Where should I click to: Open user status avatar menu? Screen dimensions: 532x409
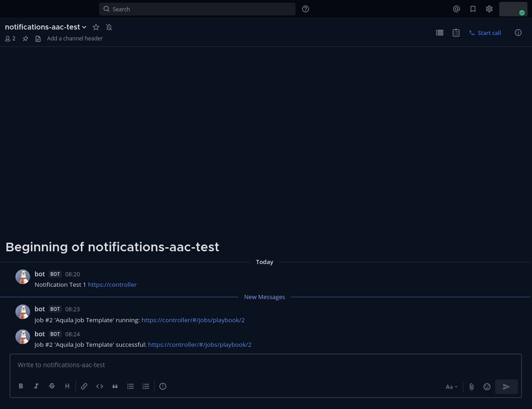tap(513, 9)
